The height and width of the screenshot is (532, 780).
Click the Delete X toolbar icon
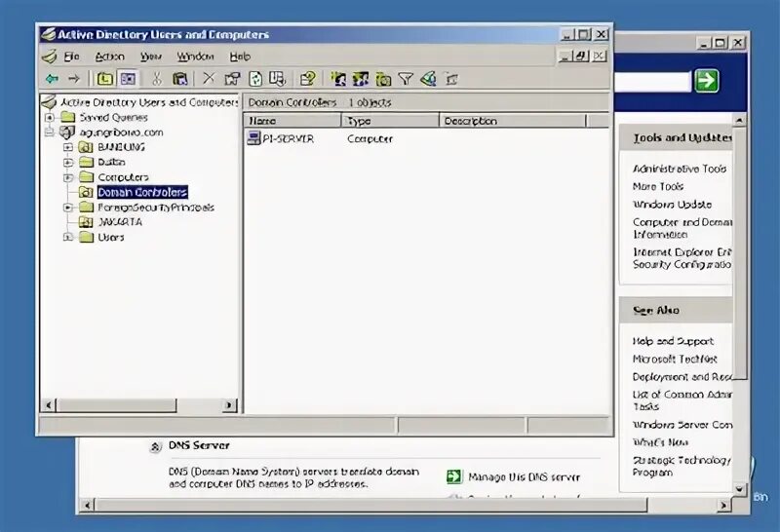(209, 79)
